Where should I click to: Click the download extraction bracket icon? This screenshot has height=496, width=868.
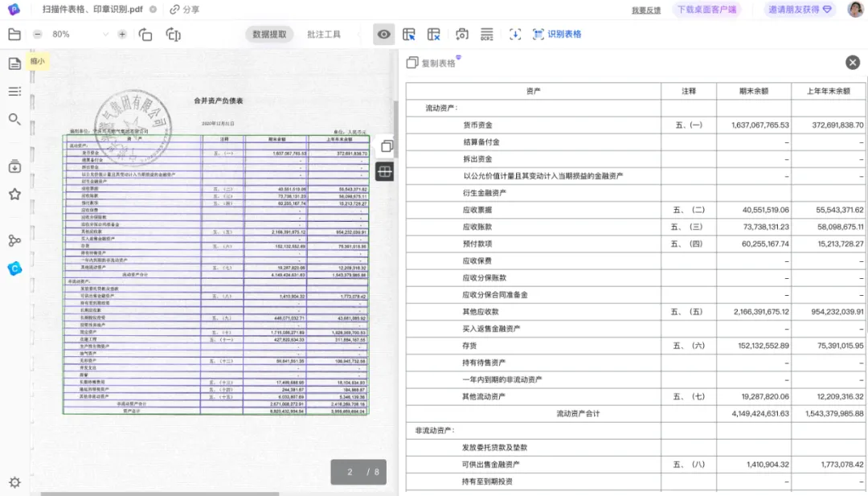click(515, 35)
